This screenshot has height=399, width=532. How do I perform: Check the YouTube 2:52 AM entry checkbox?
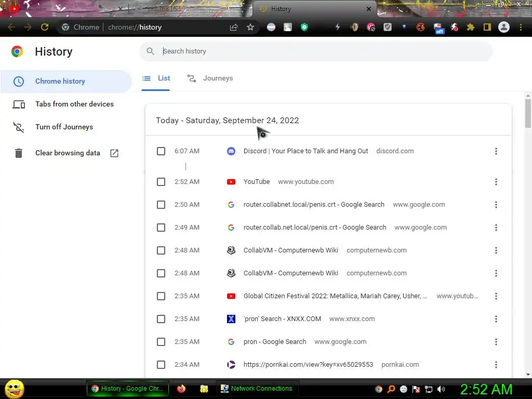point(161,182)
